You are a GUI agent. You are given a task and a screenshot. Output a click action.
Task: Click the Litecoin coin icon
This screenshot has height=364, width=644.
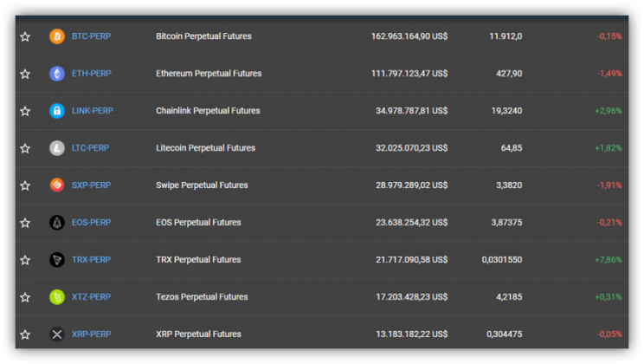pos(57,148)
